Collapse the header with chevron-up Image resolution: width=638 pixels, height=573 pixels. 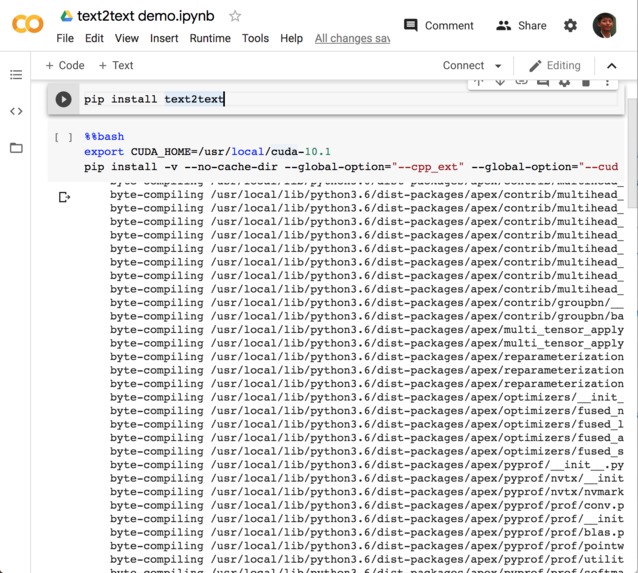[x=612, y=66]
